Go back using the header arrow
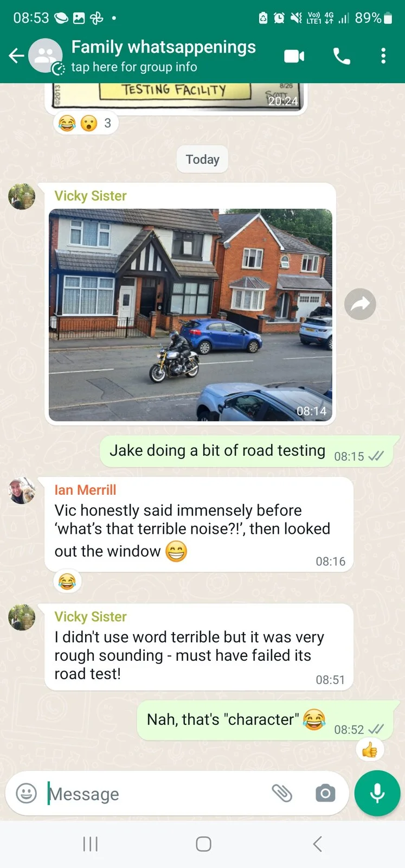 pos(16,55)
